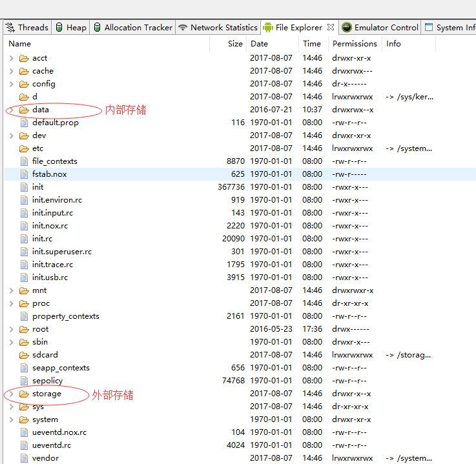
Task: Sort by the Date column header
Action: tap(273, 44)
